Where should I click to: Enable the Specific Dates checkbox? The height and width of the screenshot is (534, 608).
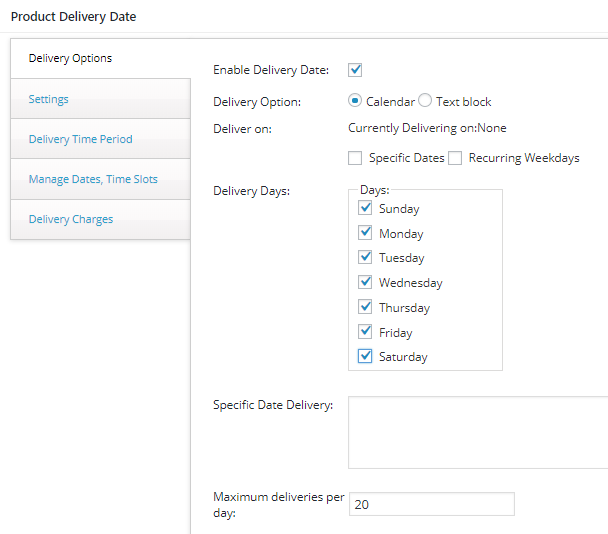click(355, 158)
